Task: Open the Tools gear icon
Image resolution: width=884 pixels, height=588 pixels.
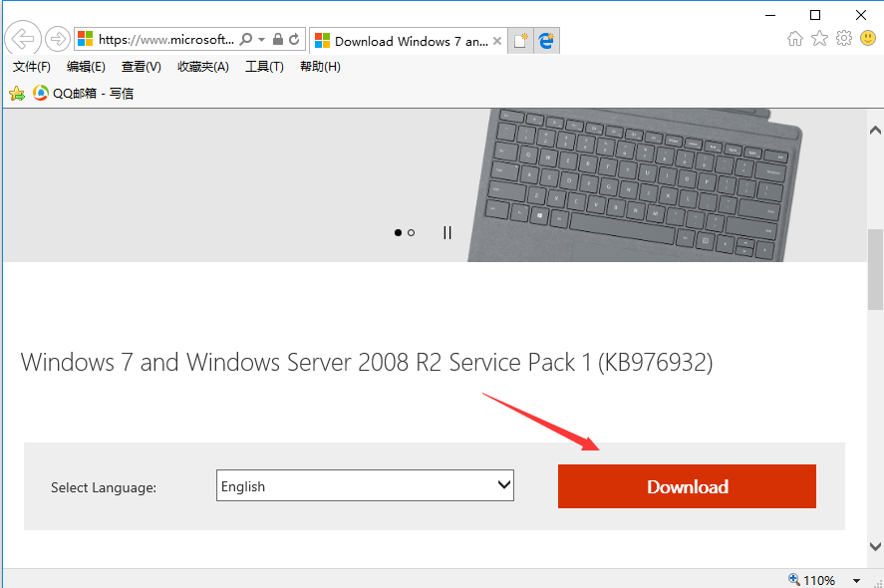Action: [x=844, y=39]
